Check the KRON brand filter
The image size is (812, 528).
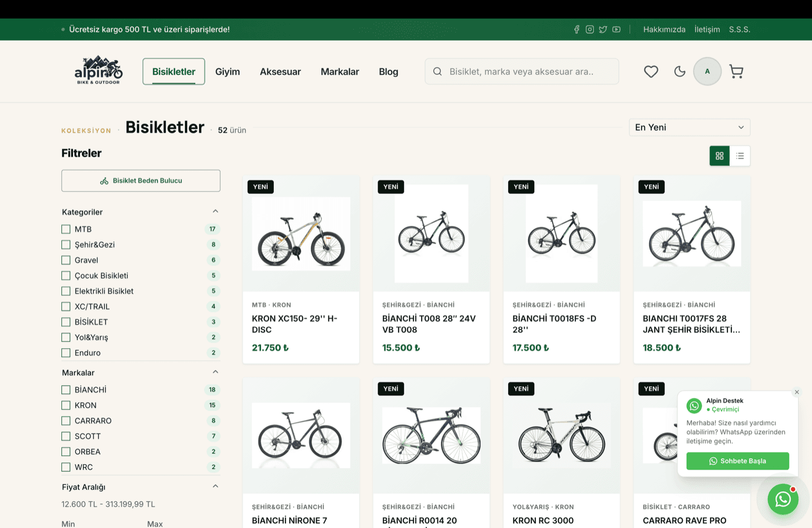[66, 405]
